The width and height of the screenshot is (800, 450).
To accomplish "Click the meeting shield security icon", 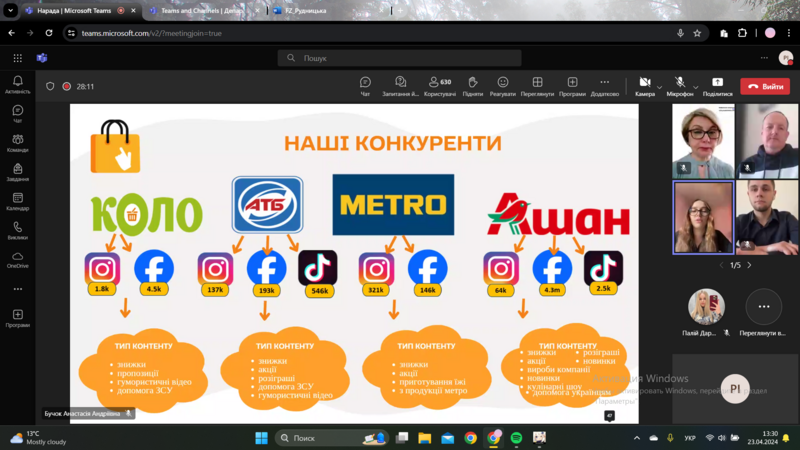I will tap(50, 86).
